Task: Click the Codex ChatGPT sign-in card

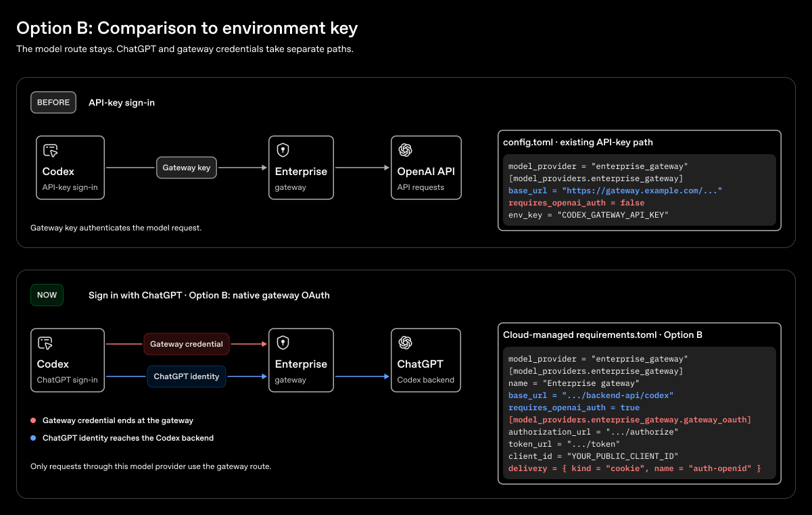Action: click(68, 360)
